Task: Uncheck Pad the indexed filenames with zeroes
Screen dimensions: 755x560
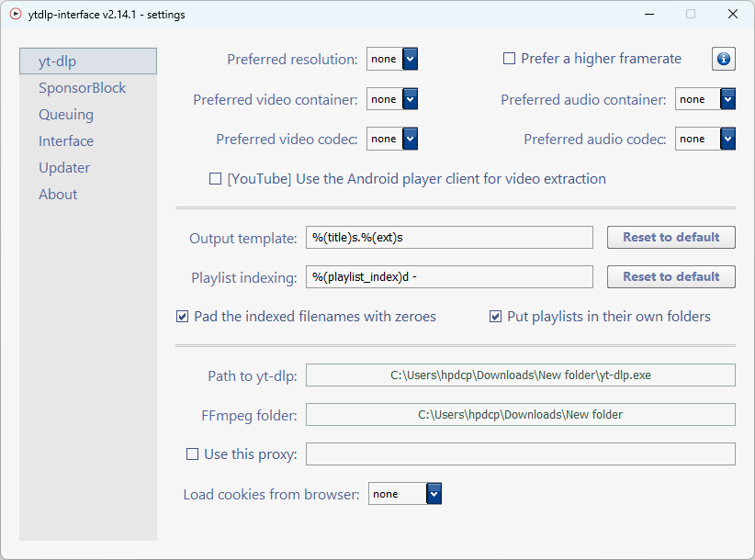Action: click(x=183, y=317)
